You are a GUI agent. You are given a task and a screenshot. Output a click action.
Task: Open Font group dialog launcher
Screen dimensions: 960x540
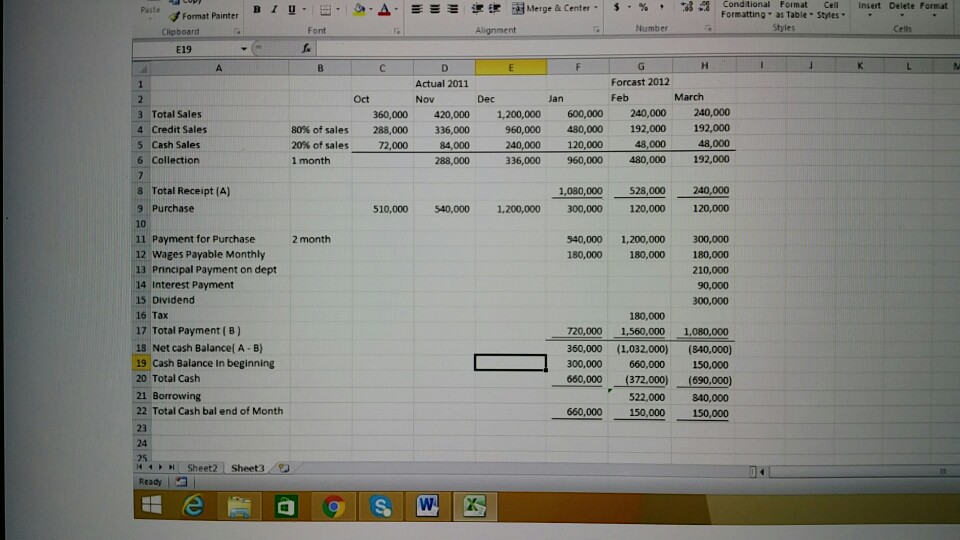(x=397, y=31)
